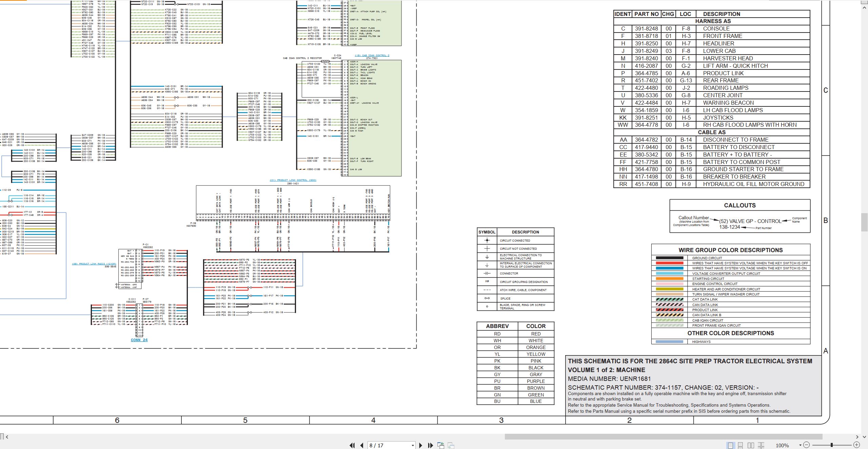Screen dimensions: 868x449
Task: Click the BATTERY TO DISCONNECT cable row
Action: [711, 147]
